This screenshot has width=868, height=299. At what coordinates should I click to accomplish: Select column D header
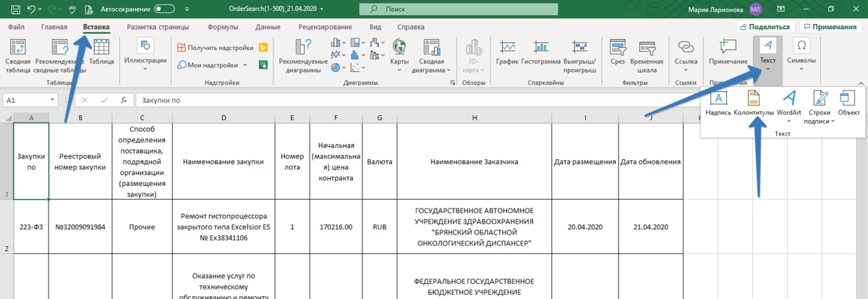[x=224, y=117]
